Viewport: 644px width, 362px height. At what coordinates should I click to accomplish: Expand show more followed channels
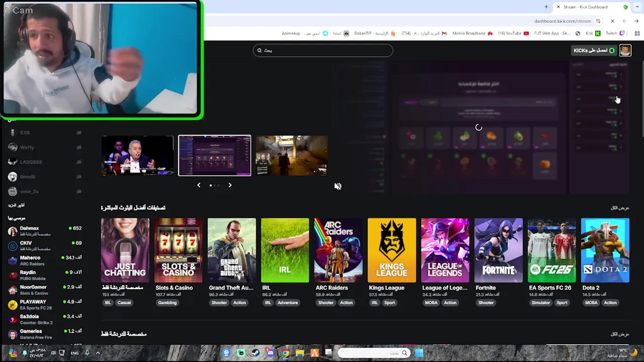click(16, 205)
